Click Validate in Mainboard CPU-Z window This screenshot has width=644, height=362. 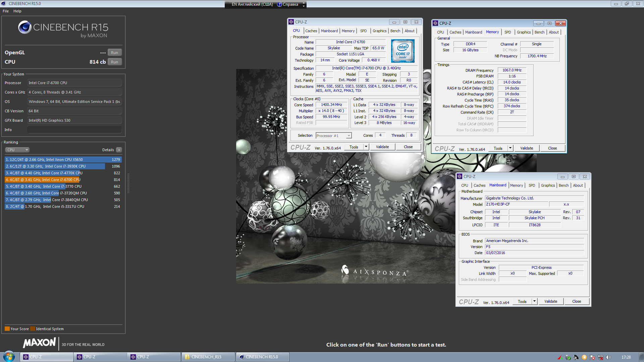(x=551, y=301)
